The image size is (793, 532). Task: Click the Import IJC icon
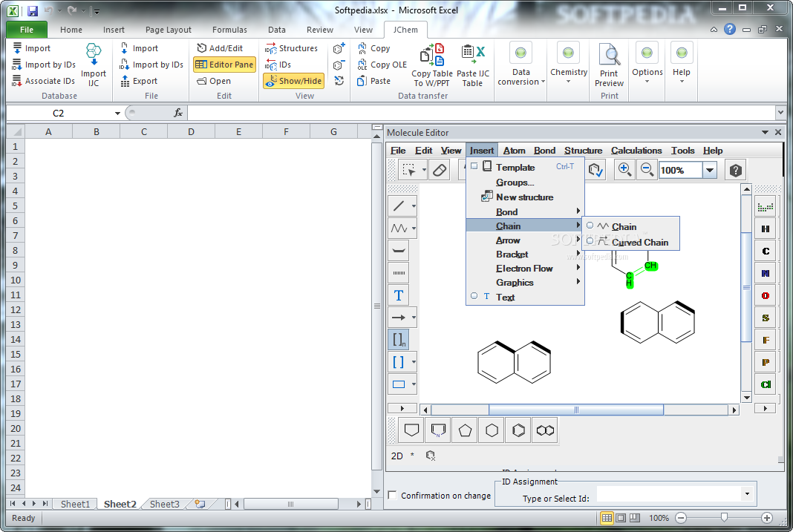pos(94,65)
